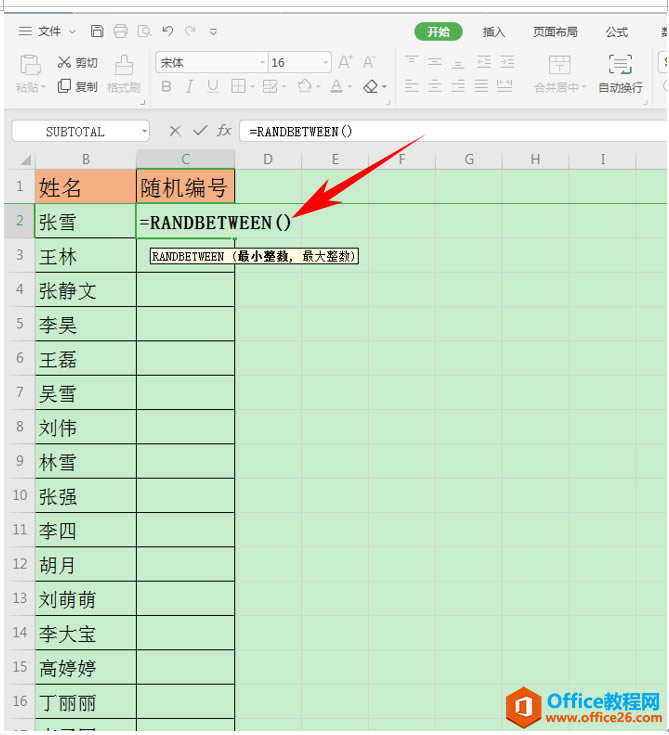Click distributed alignment icon

click(504, 86)
